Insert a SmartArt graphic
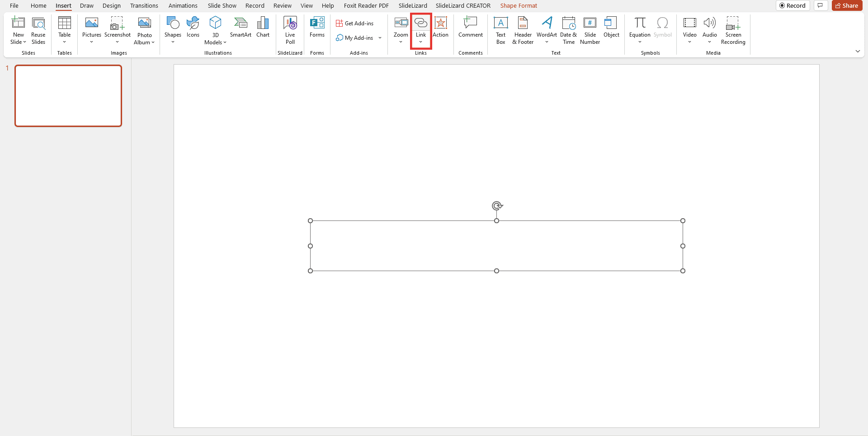The image size is (868, 436). point(241,27)
